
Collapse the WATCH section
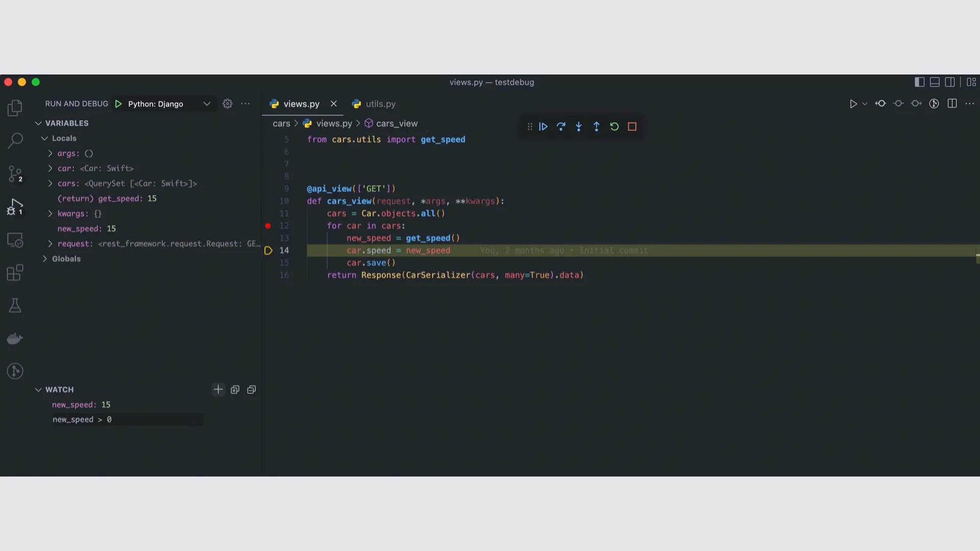coord(38,390)
